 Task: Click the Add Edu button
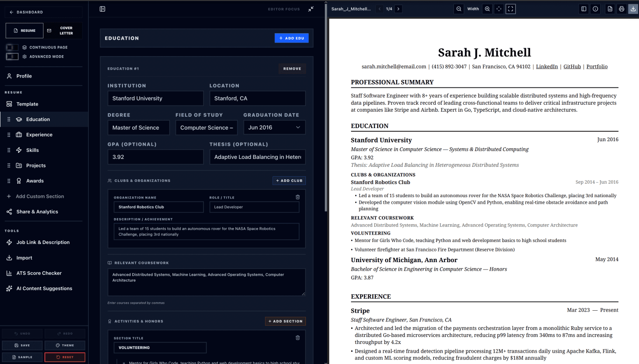click(291, 38)
